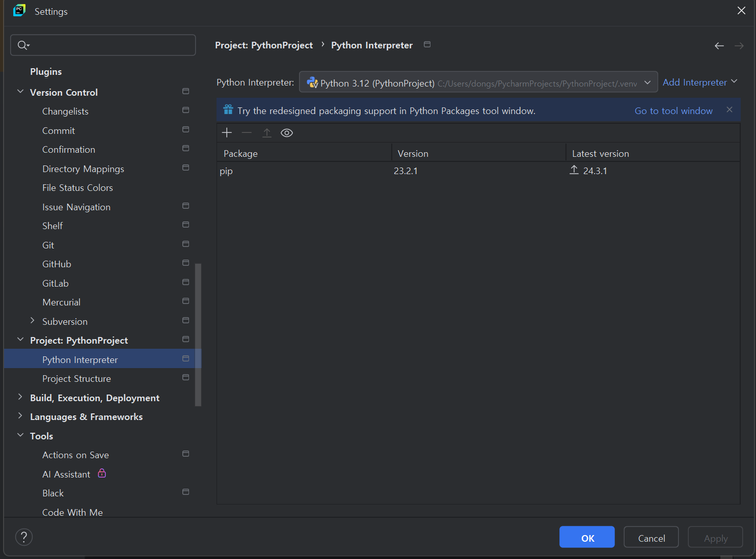Click the Apply button
The width and height of the screenshot is (756, 559).
(x=715, y=537)
